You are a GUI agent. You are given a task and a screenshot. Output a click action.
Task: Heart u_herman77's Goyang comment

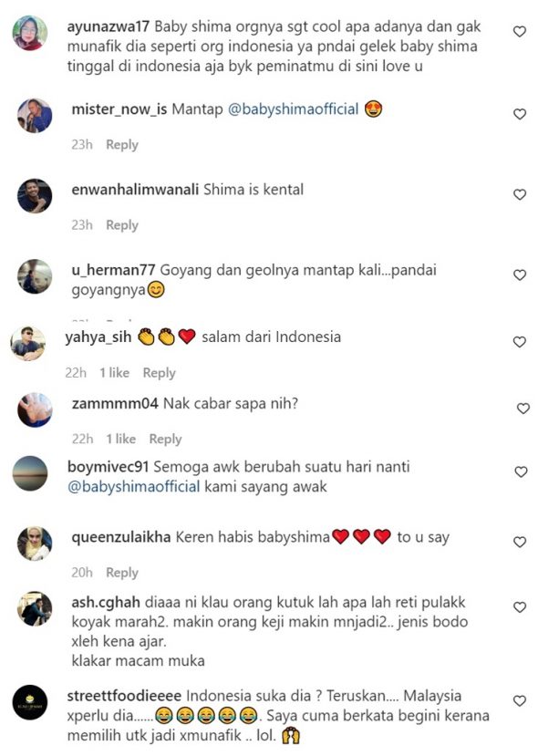point(519,275)
